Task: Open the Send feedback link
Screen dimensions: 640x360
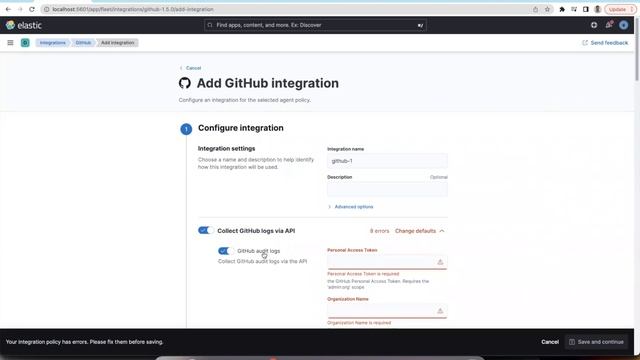Action: tap(605, 43)
